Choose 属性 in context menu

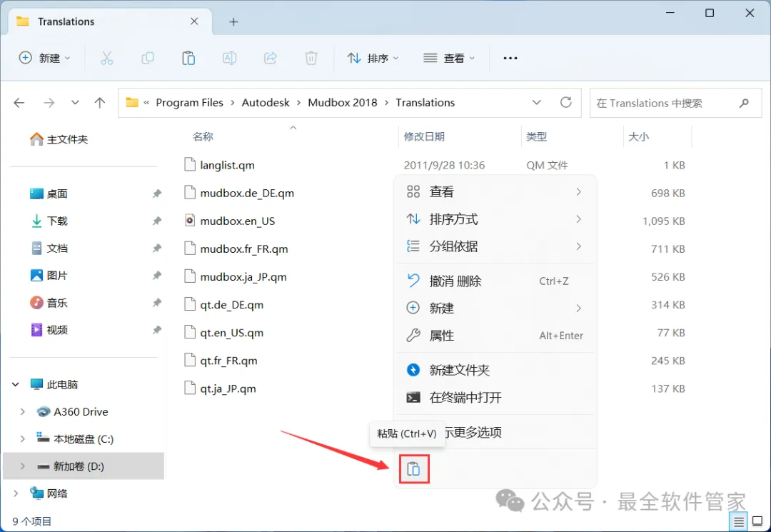(x=495, y=336)
